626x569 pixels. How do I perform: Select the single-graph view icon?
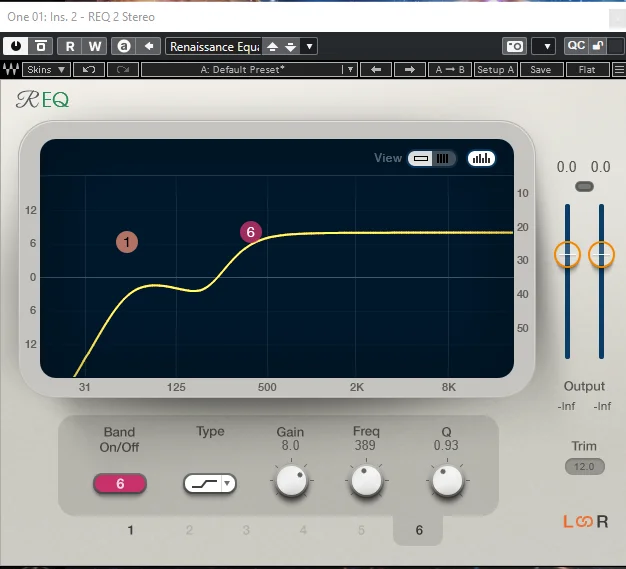pos(420,159)
